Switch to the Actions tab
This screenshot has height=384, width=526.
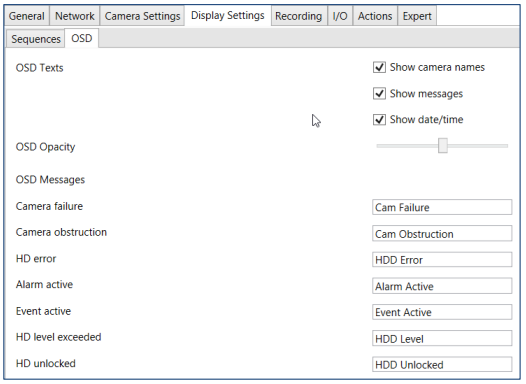[375, 16]
